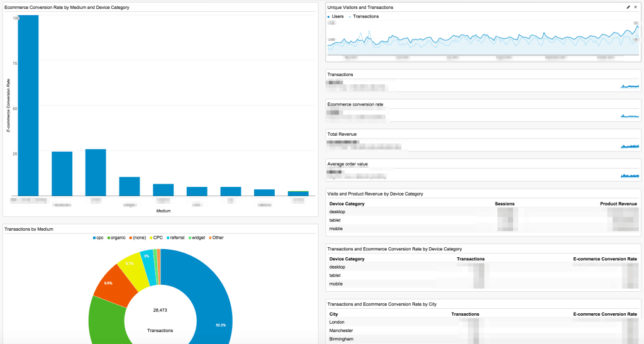
Task: Click the widget legend entry
Action: [197, 238]
